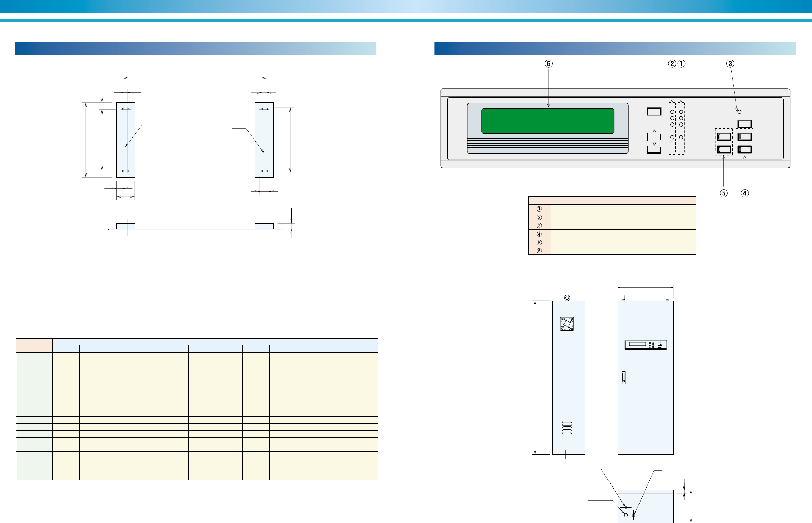Click the green LCD display screen
The width and height of the screenshot is (812, 523).
tap(547, 121)
